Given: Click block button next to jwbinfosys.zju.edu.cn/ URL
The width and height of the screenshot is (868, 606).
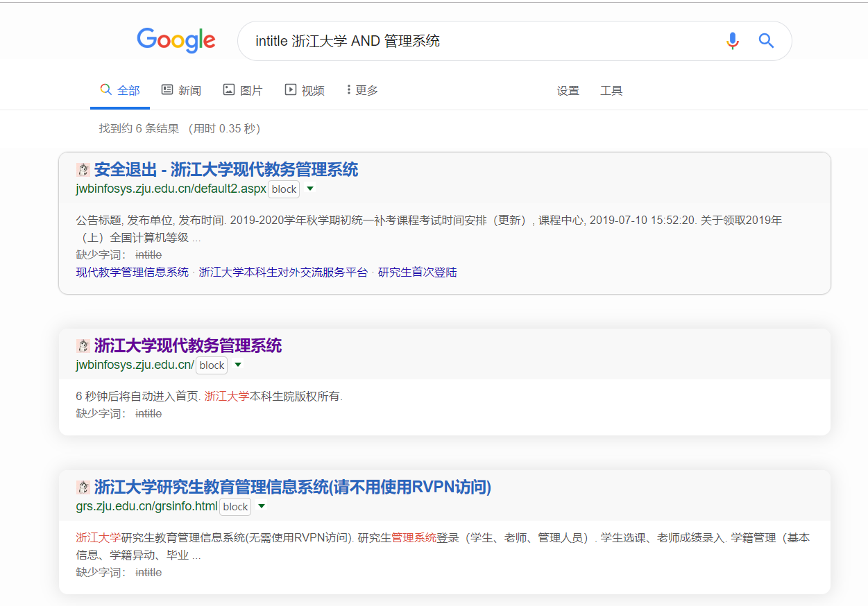Looking at the screenshot, I should click(x=212, y=365).
